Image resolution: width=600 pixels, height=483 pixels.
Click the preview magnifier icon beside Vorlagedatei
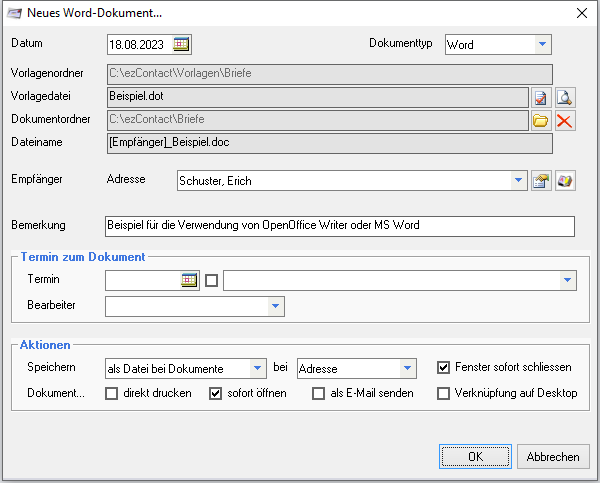[565, 98]
